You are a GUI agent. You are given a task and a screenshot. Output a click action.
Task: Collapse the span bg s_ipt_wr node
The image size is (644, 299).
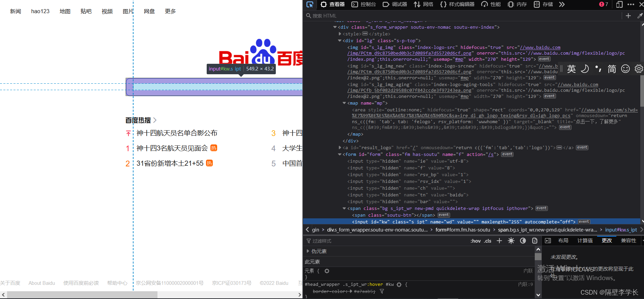344,208
